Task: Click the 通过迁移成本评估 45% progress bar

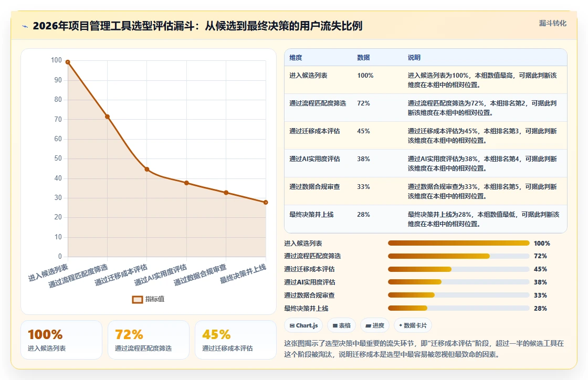Action: [459, 269]
